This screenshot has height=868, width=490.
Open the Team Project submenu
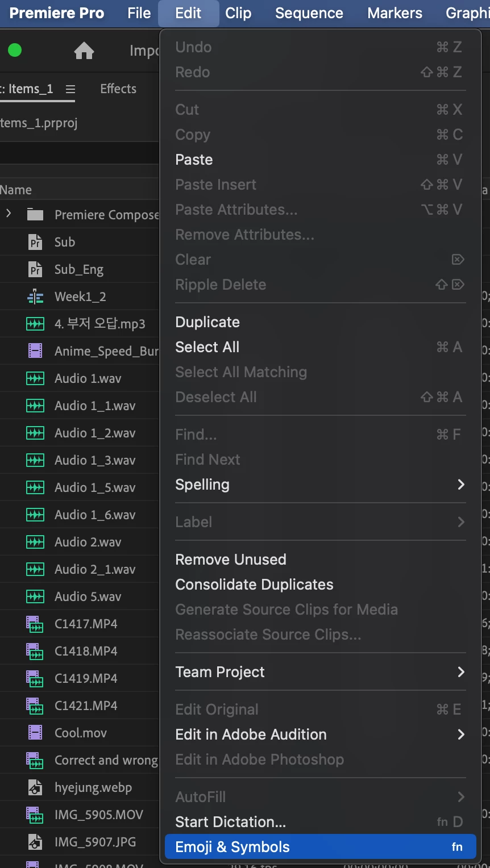(x=320, y=672)
